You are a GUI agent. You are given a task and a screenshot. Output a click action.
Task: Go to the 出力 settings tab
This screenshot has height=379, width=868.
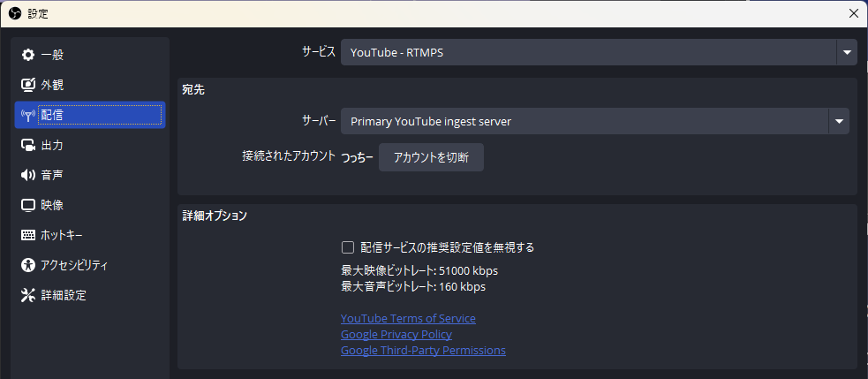tap(90, 145)
